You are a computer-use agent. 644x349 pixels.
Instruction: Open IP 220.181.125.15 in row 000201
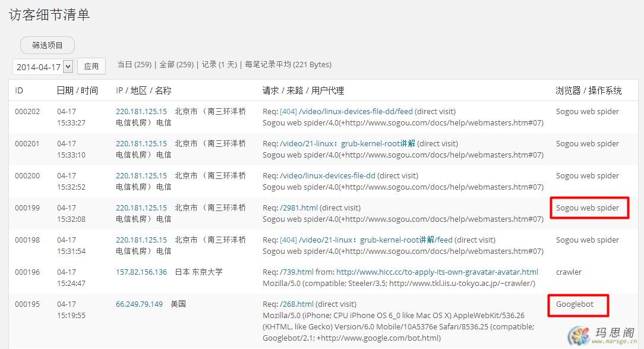[141, 143]
